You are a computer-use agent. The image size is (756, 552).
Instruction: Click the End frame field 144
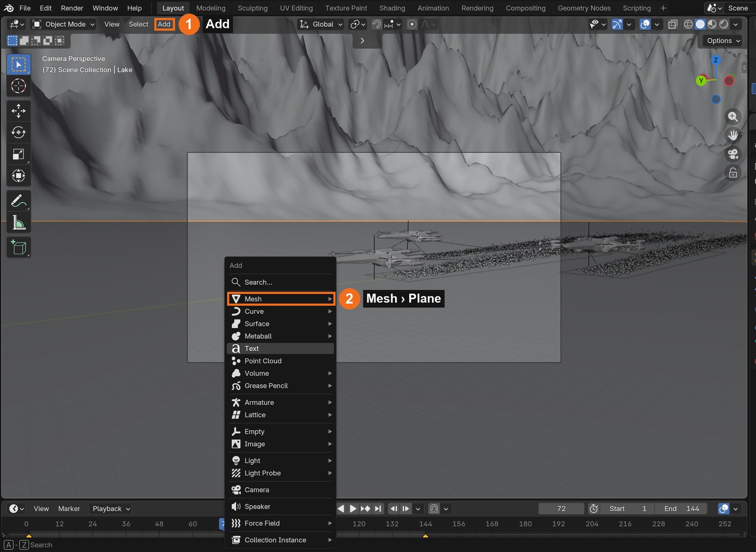tap(681, 509)
